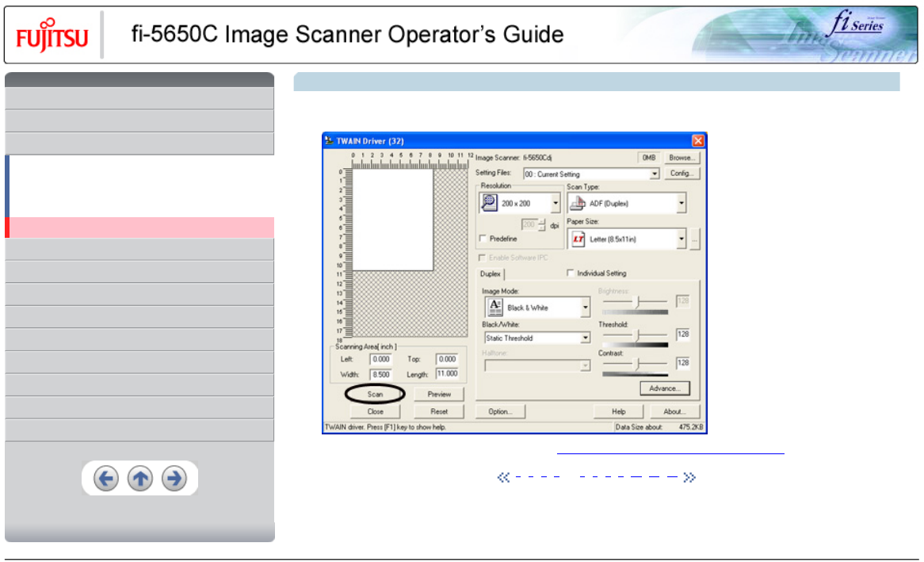Click the double left chevron below the dialog
Viewport: 924px width, 562px height.
(x=503, y=477)
